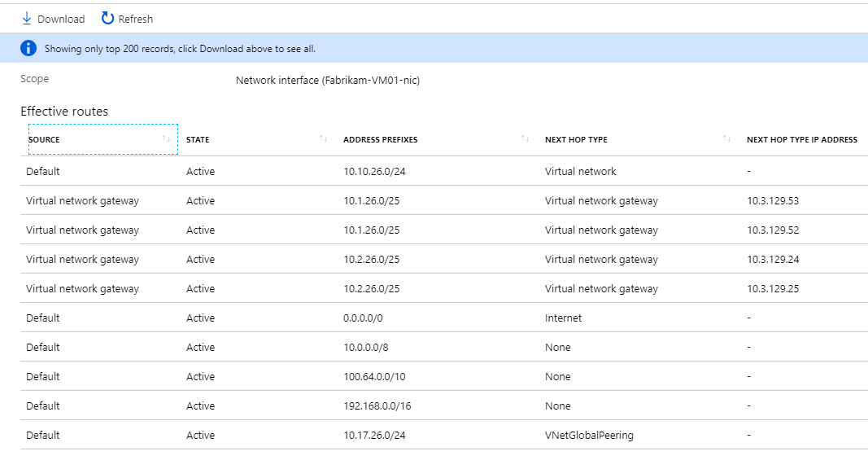Image resolution: width=868 pixels, height=469 pixels.
Task: Click the SOURCE column header
Action: coord(44,139)
